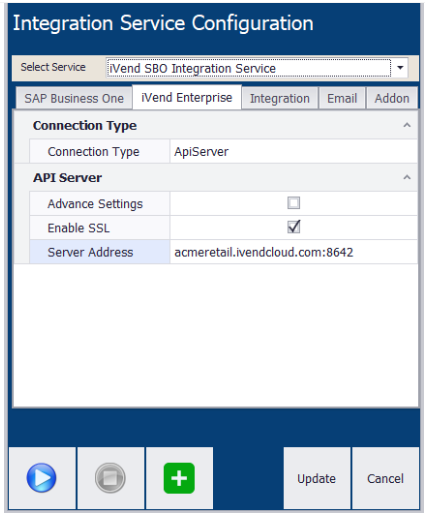The image size is (425, 525).
Task: Tick the Advance Settings checkbox
Action: pos(294,203)
